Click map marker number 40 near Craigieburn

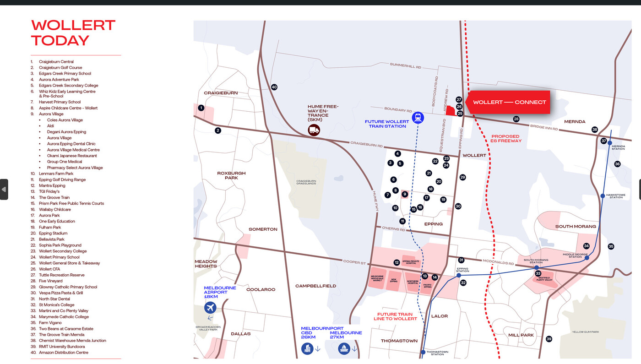click(x=274, y=87)
